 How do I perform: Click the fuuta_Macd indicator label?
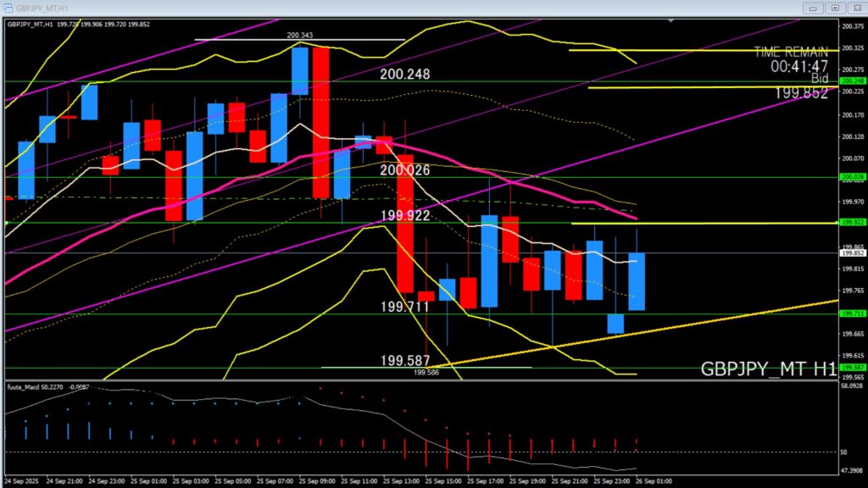point(24,386)
